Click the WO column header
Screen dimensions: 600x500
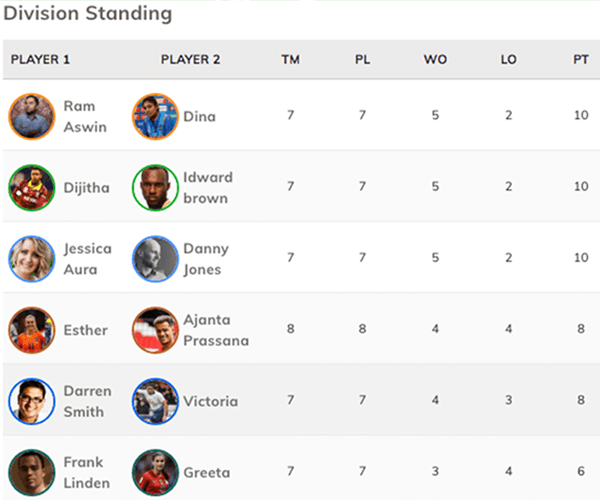coord(435,59)
